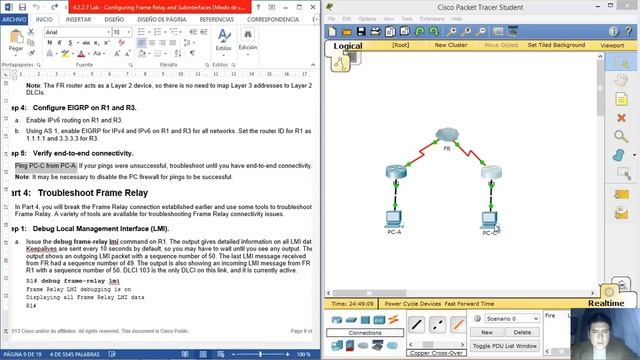Open the Aa change case dropdown
Screen dimensions: 640x360
(x=99, y=53)
